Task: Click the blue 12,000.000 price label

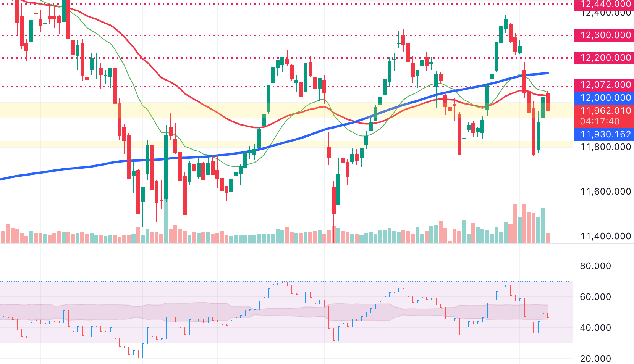Action: 605,98
